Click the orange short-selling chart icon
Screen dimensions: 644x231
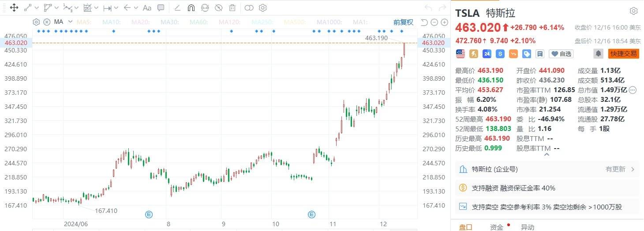[x=513, y=54]
